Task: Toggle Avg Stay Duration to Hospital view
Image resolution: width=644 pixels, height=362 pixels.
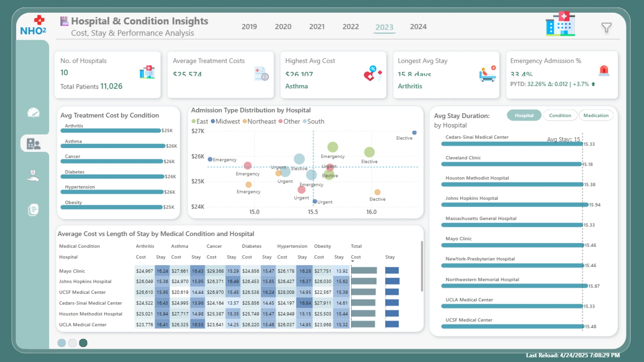Action: point(524,115)
